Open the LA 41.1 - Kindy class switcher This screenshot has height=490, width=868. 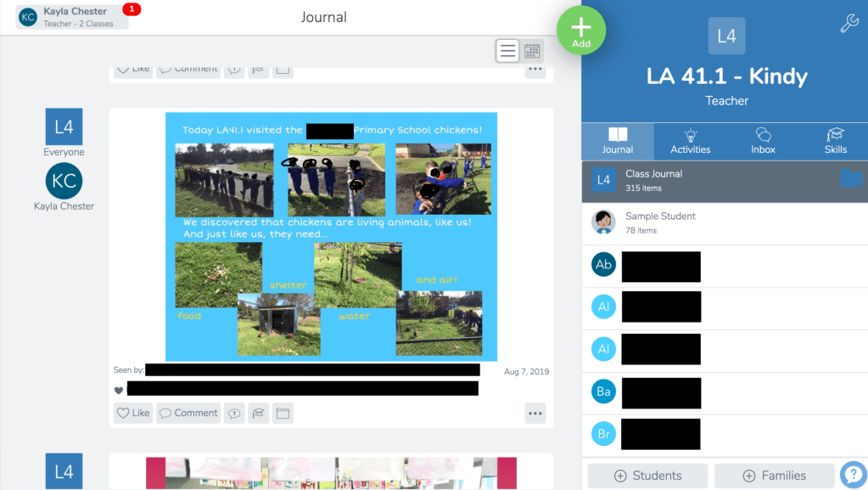(726, 76)
